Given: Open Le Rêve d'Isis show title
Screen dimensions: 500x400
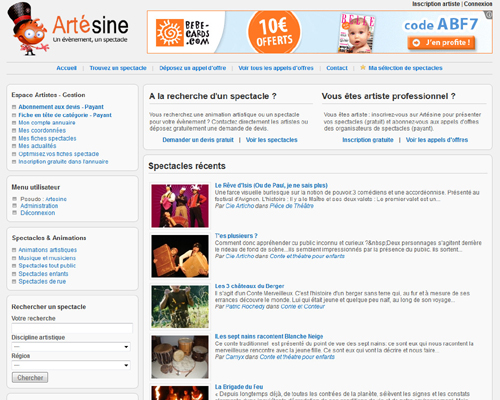Looking at the screenshot, I should pos(271,185).
